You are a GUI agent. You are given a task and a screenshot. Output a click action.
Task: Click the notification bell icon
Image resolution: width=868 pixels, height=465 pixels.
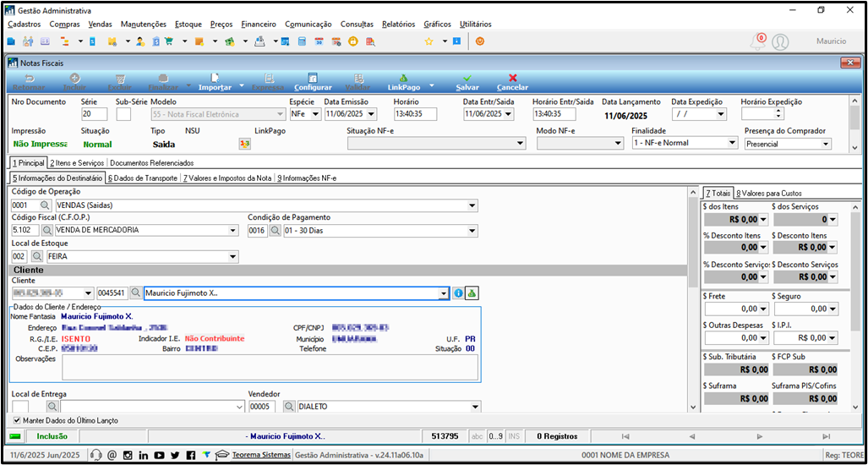tap(757, 41)
